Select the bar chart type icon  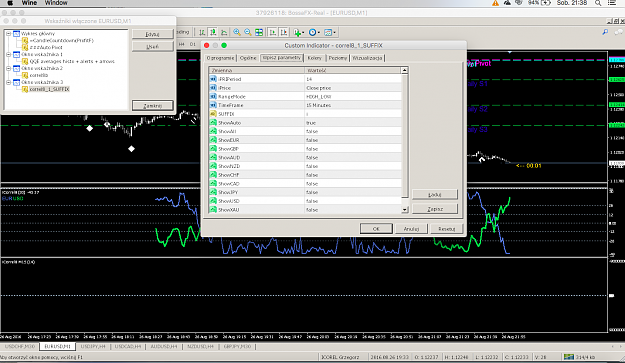coord(202,32)
